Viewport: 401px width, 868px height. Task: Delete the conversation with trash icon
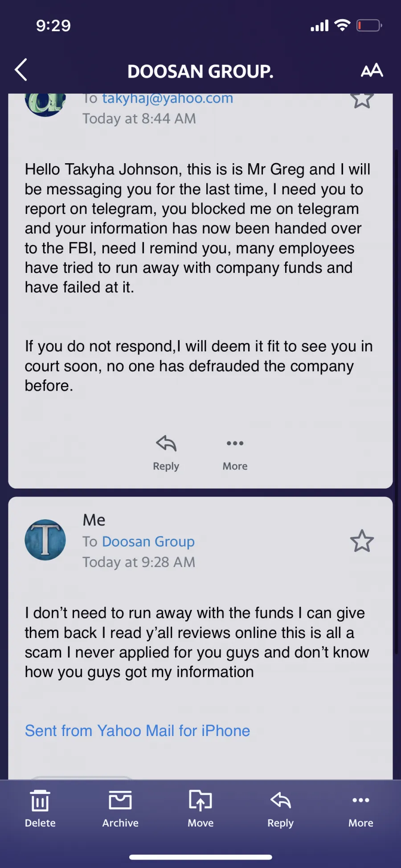point(40,809)
